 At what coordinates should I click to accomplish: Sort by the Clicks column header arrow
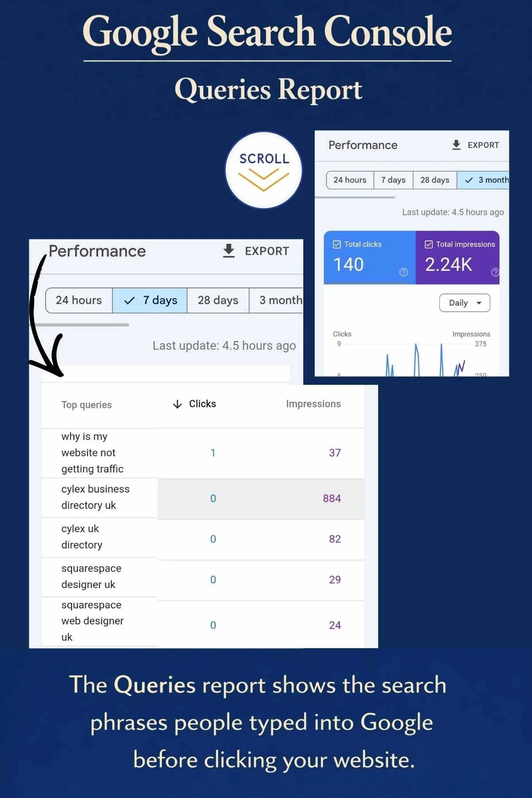coord(177,404)
